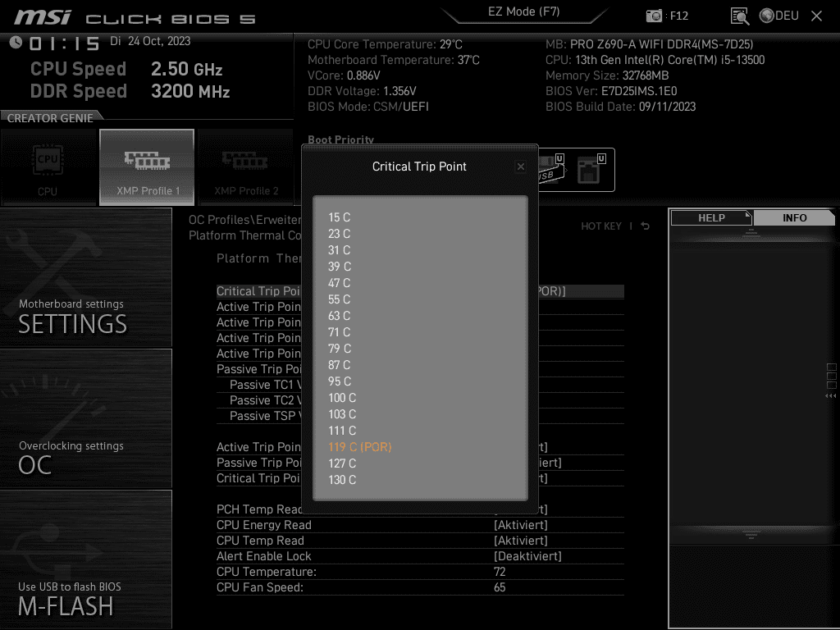Image resolution: width=840 pixels, height=630 pixels.
Task: Select 15 C trip point
Action: click(339, 217)
